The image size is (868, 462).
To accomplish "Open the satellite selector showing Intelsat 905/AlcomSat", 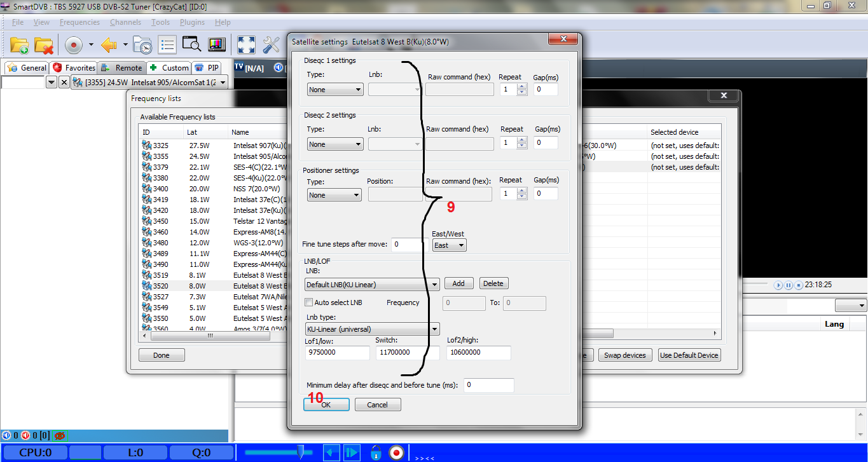I will click(x=149, y=83).
